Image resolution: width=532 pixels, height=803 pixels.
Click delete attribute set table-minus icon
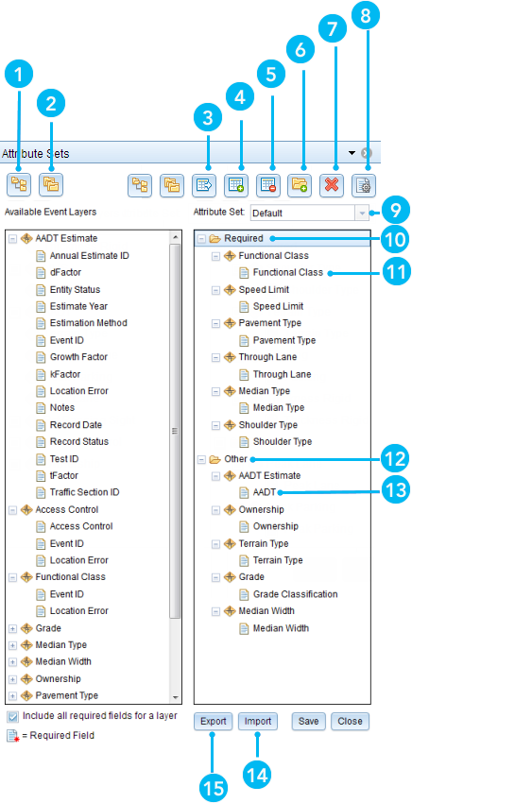(267, 185)
